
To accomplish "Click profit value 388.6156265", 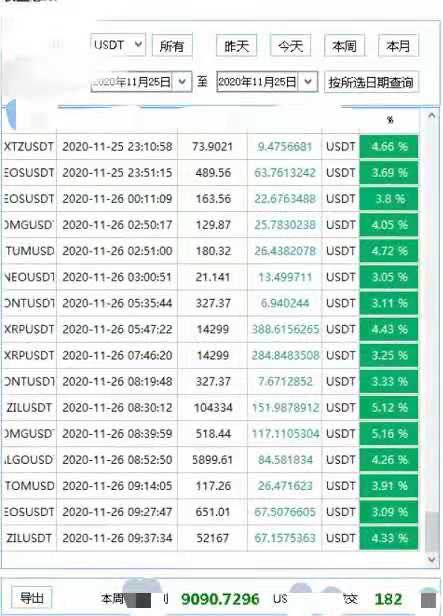I will [285, 329].
